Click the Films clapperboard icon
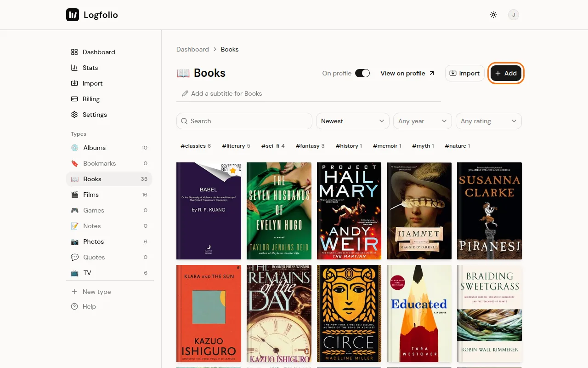Screen dimensions: 588x368 click(x=74, y=195)
